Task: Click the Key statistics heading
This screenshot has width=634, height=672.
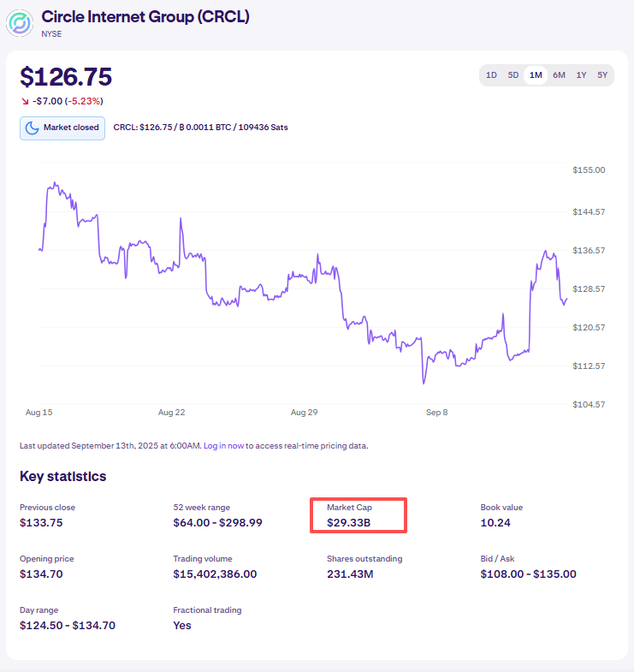Action: [x=63, y=477]
